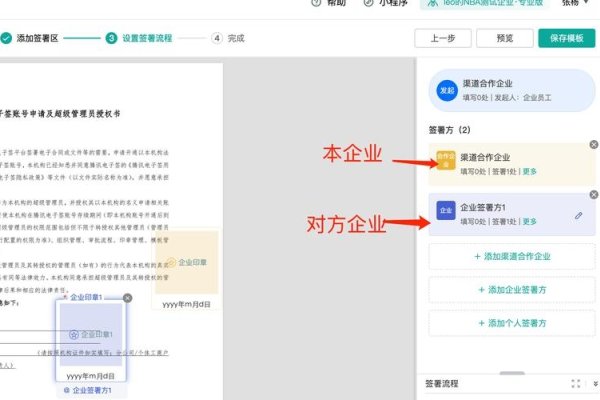600x400 pixels.
Task: Edit 企业签署方1 with pencil icon
Action: (x=579, y=216)
